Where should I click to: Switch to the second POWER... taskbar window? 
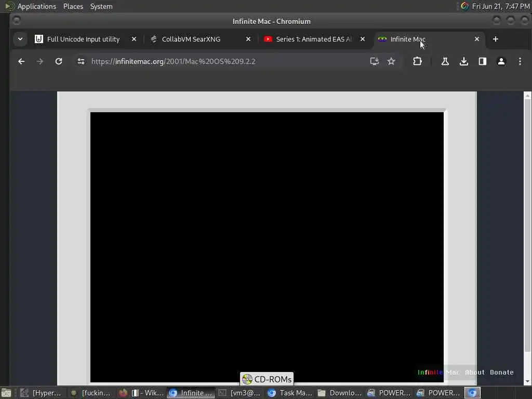438,393
